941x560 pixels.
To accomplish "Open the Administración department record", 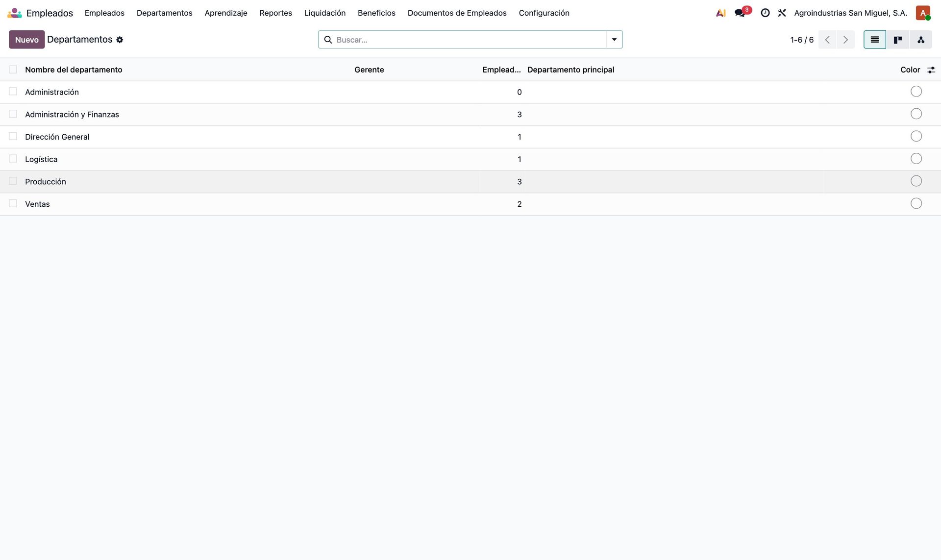I will 52,92.
